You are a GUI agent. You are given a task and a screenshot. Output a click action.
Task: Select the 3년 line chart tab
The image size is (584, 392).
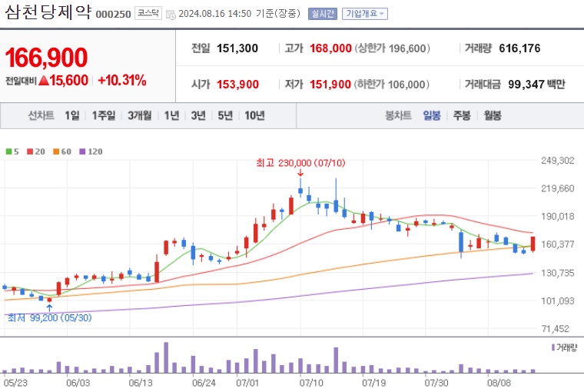pos(198,115)
